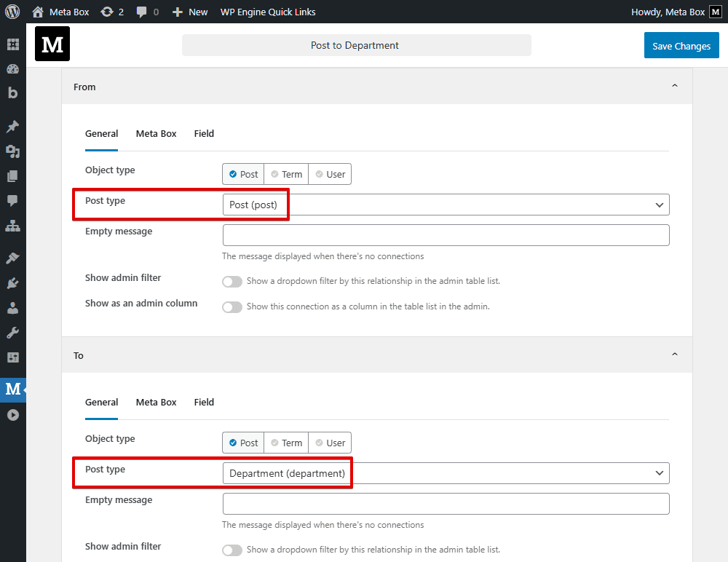Screen dimensions: 728x562
Task: Collapse the From section panel
Action: coord(674,85)
